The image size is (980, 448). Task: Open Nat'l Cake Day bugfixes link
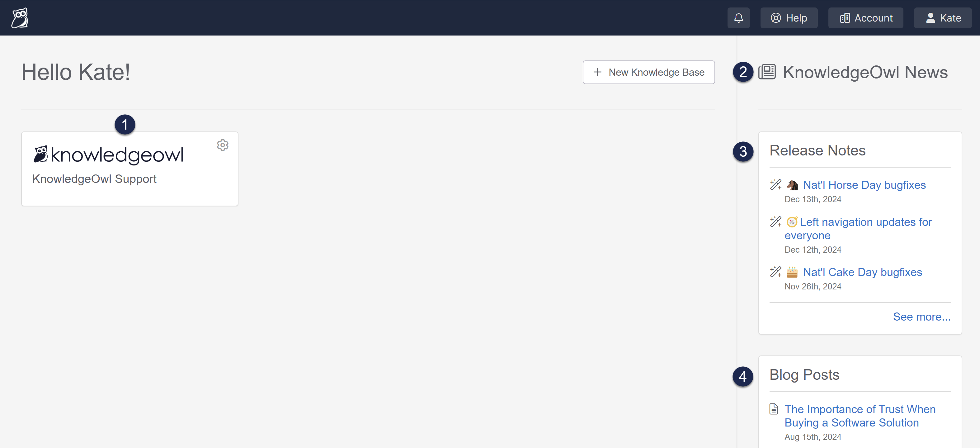tap(862, 272)
